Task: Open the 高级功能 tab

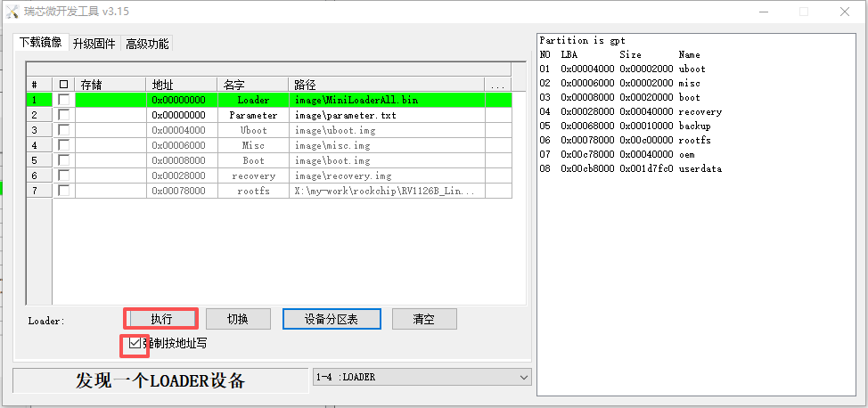Action: 147,44
